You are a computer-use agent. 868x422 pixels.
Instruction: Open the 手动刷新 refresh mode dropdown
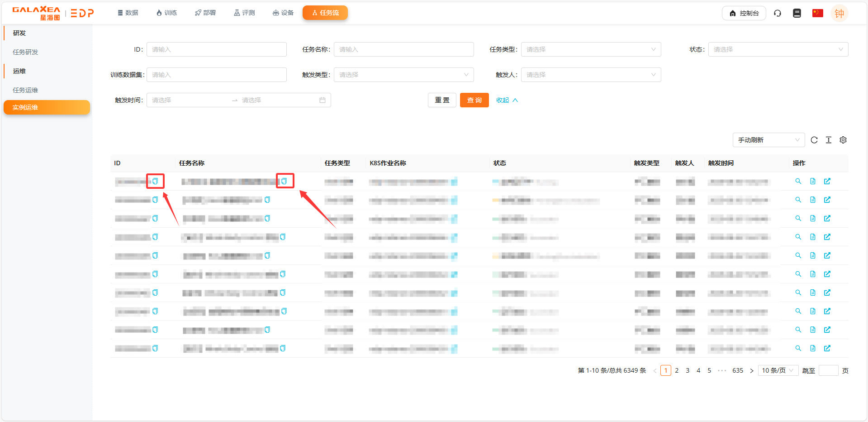click(x=768, y=140)
